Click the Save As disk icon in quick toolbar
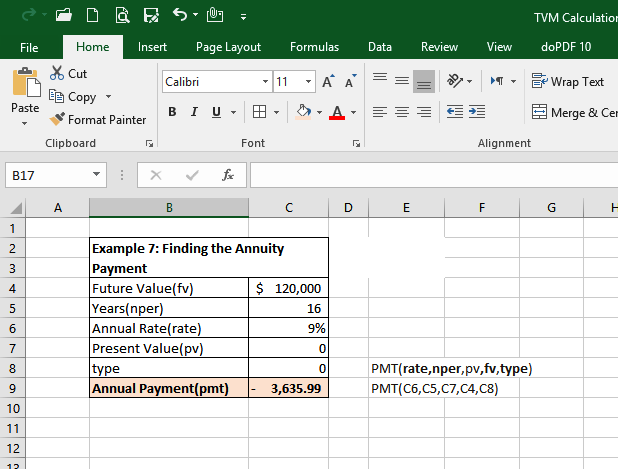The height and width of the screenshot is (469, 618). click(151, 15)
